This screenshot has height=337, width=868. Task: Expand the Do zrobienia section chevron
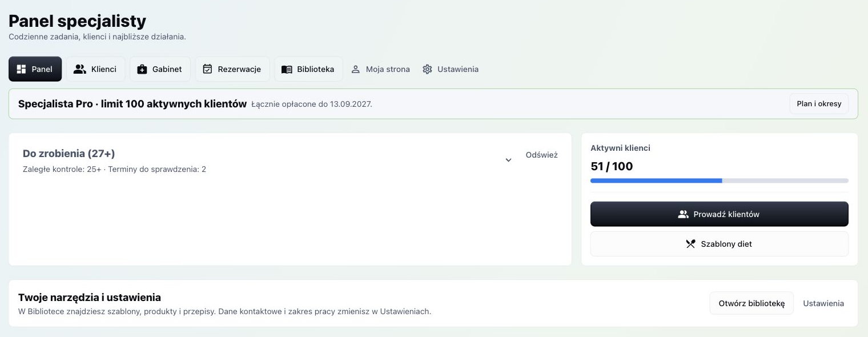pyautogui.click(x=508, y=160)
